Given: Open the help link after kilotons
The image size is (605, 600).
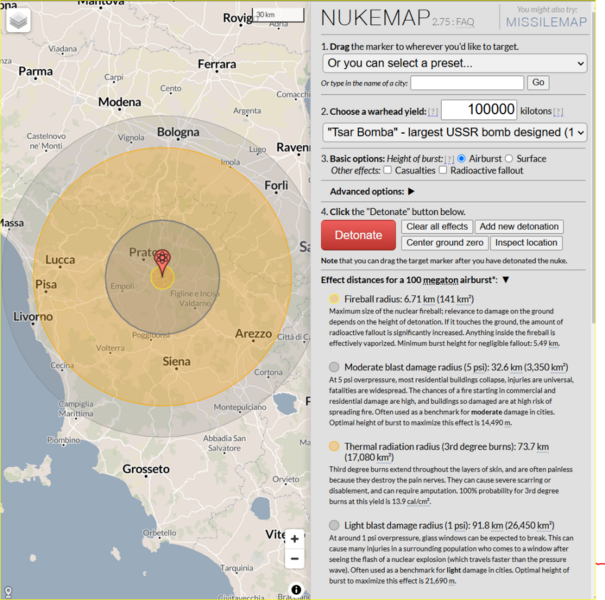Looking at the screenshot, I should click(558, 112).
